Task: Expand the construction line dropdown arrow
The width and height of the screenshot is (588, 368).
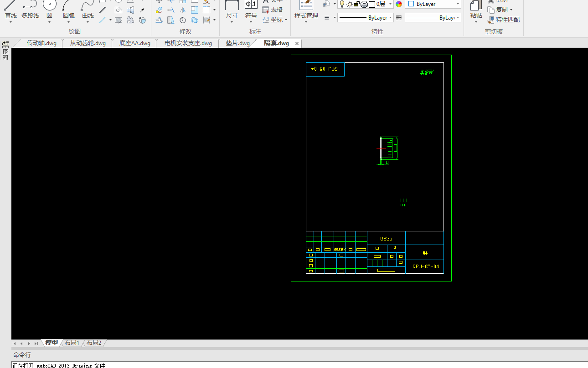Action: coord(110,20)
